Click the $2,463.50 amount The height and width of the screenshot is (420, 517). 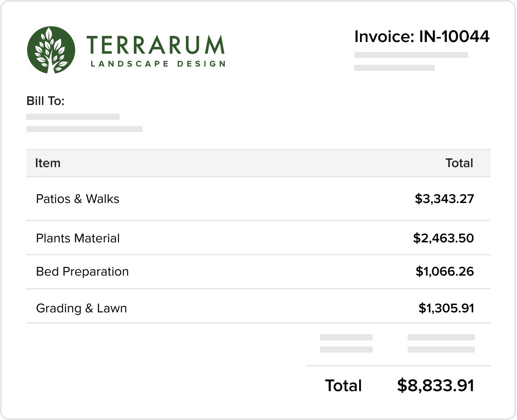pos(444,238)
